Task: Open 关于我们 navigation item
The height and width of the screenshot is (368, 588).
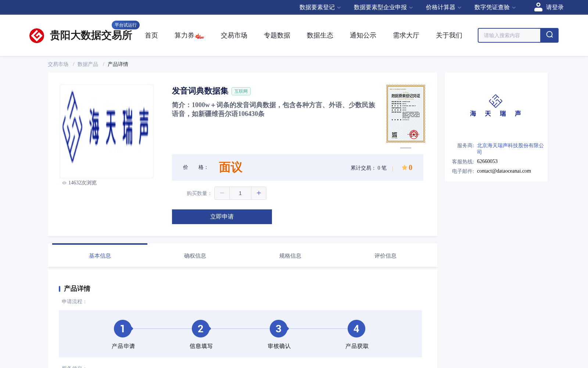Action: (x=449, y=35)
